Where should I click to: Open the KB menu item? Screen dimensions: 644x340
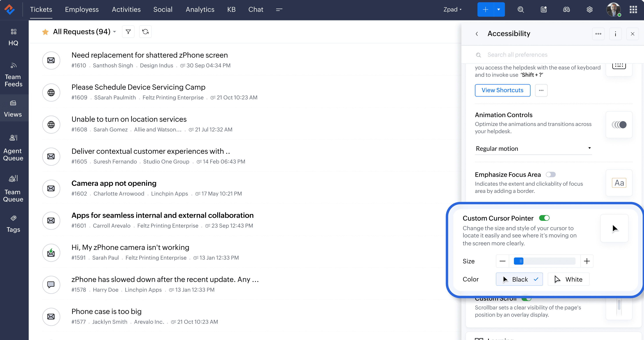click(231, 9)
